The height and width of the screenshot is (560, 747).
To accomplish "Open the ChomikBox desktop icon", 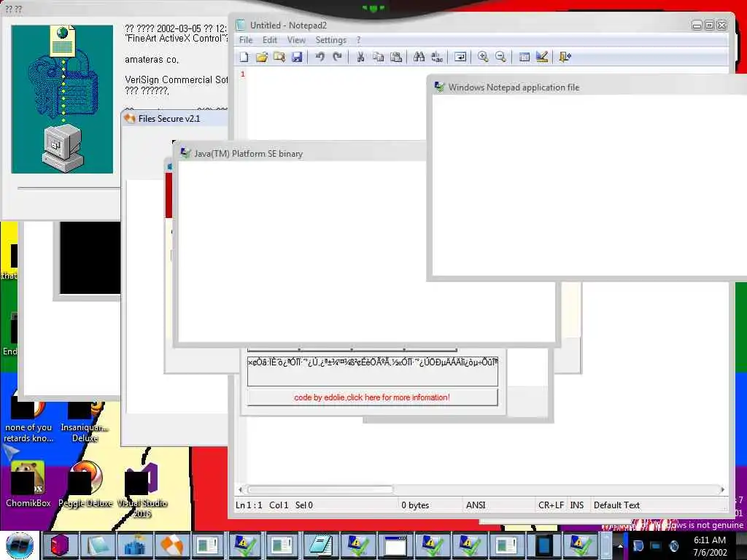I will [x=28, y=484].
